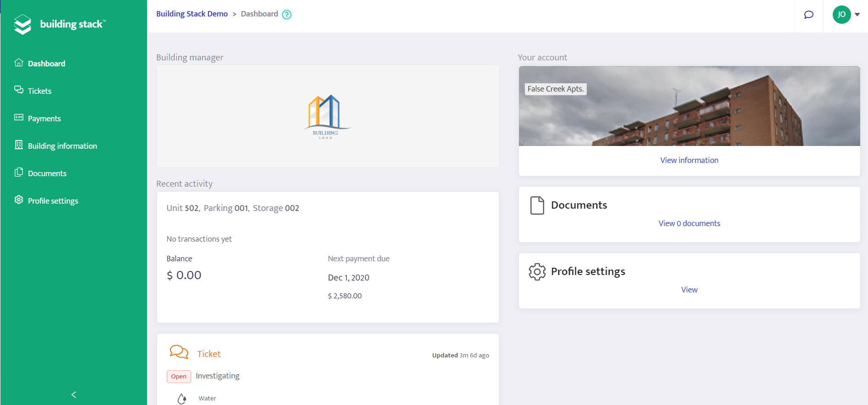868x405 pixels.
Task: Select Building information in sidebar
Action: tap(63, 146)
